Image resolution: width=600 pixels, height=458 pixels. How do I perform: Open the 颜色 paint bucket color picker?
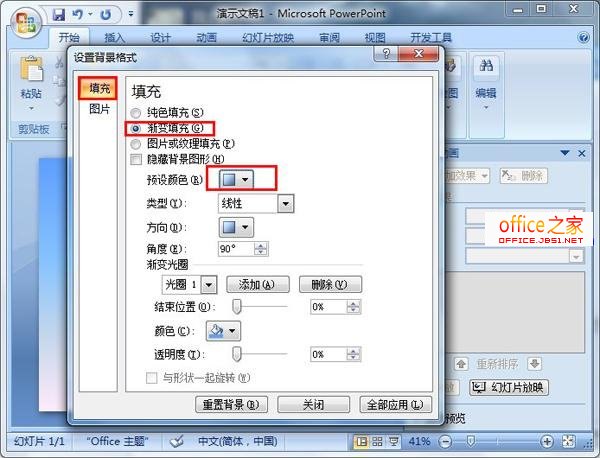[223, 331]
